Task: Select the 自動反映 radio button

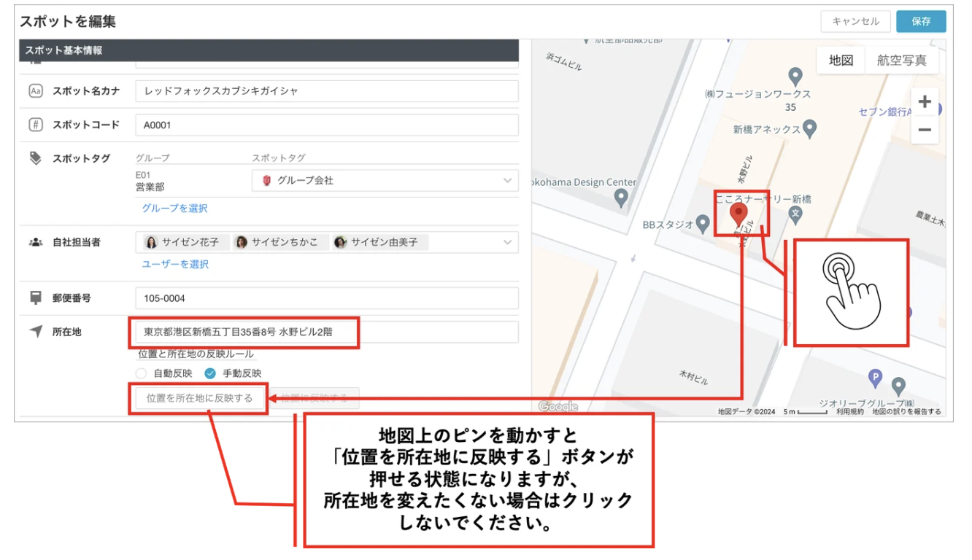Action: pyautogui.click(x=141, y=373)
